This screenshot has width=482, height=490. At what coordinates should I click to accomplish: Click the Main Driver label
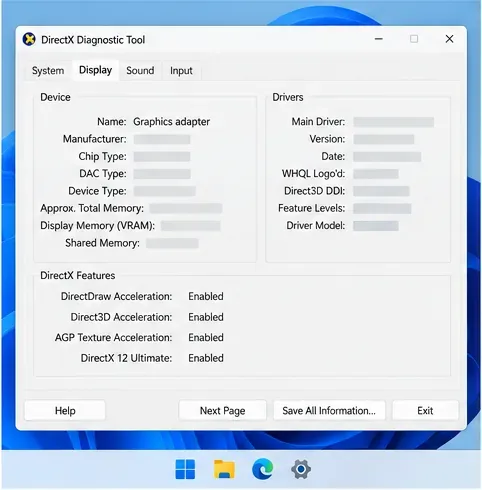point(318,122)
